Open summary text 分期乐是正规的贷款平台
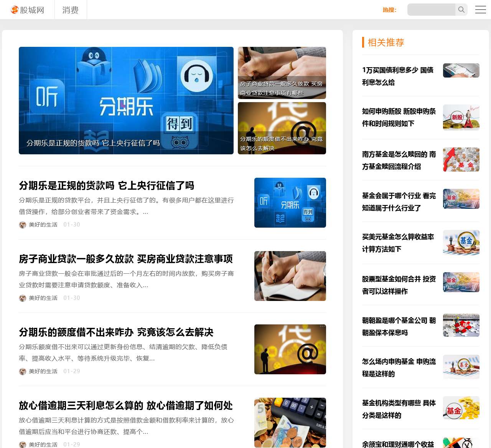The image size is (491, 448). click(x=126, y=206)
